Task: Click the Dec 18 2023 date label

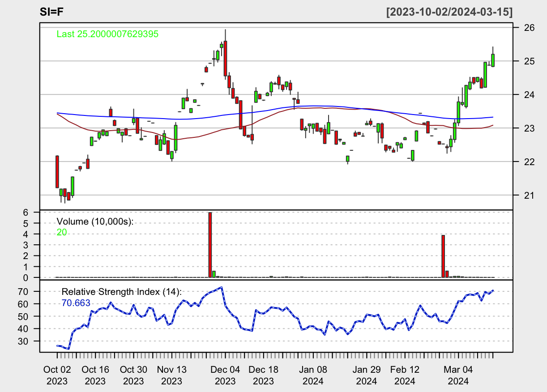Action: [263, 375]
